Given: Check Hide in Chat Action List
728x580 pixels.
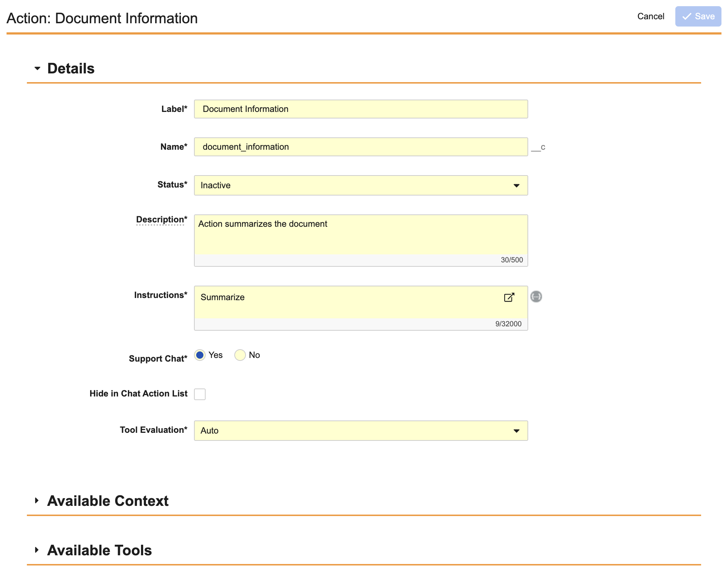Looking at the screenshot, I should coord(200,394).
